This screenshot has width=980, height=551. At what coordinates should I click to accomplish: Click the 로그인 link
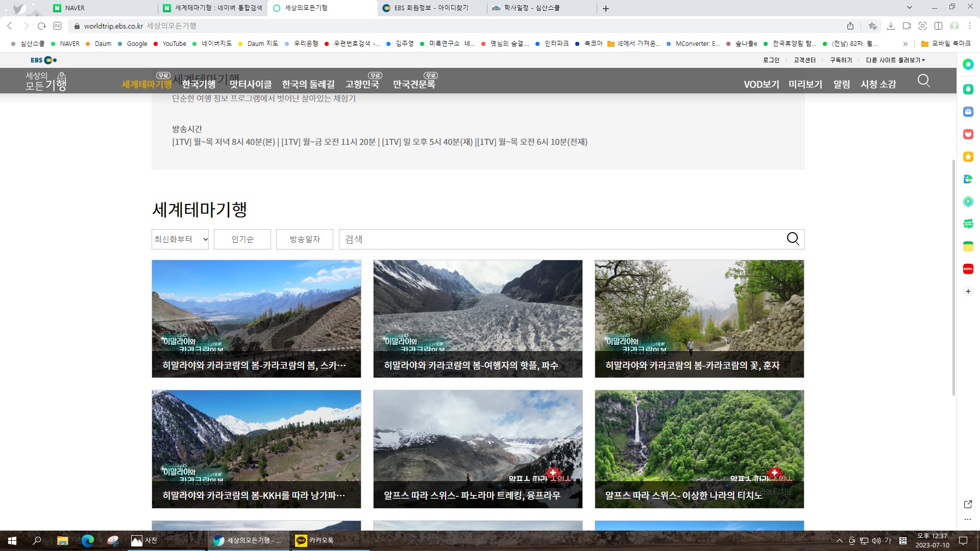[x=771, y=60]
